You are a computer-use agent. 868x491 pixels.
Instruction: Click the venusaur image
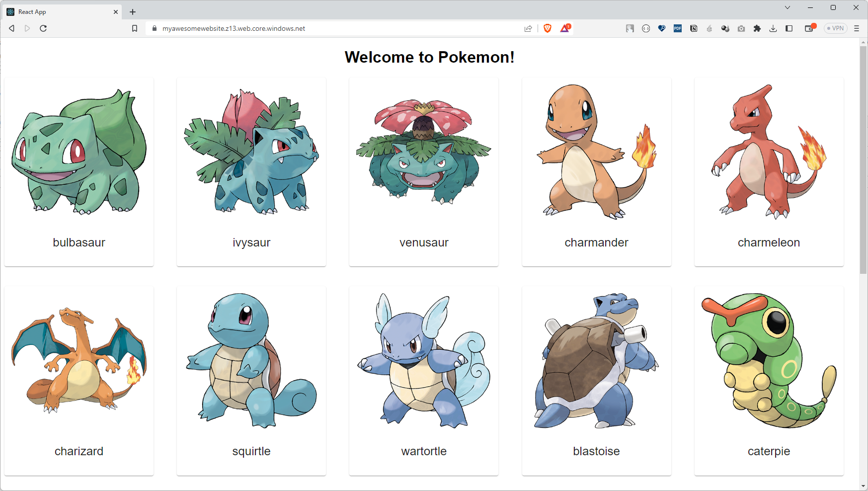424,152
